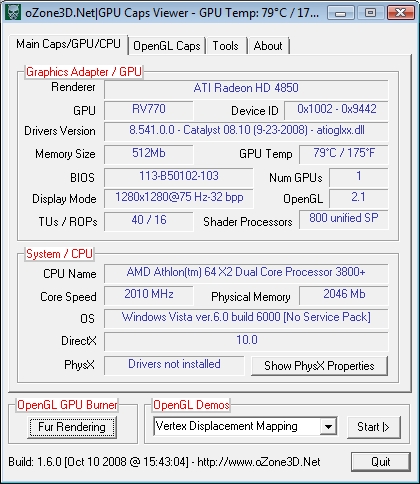
Task: Click the Memory Size value 512Mb
Action: pyautogui.click(x=149, y=154)
